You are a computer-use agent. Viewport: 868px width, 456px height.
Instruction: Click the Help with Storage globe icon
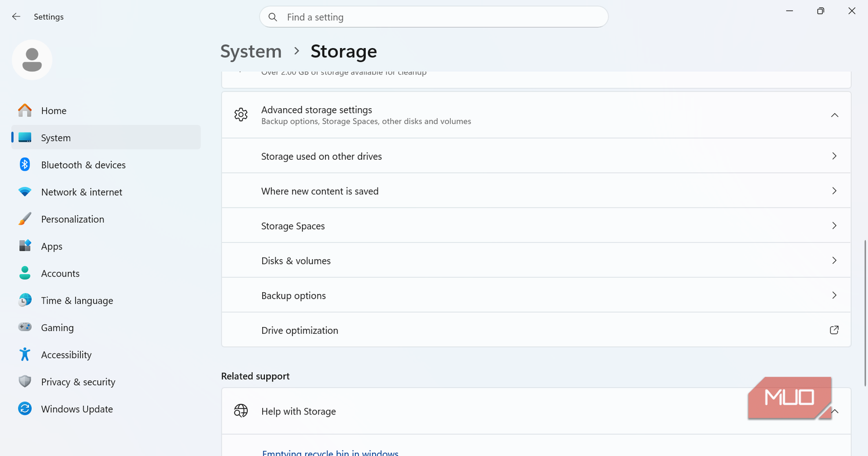click(241, 411)
